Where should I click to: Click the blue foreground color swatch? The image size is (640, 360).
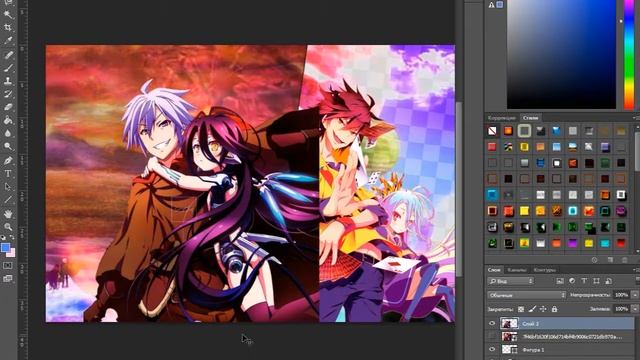click(4, 247)
